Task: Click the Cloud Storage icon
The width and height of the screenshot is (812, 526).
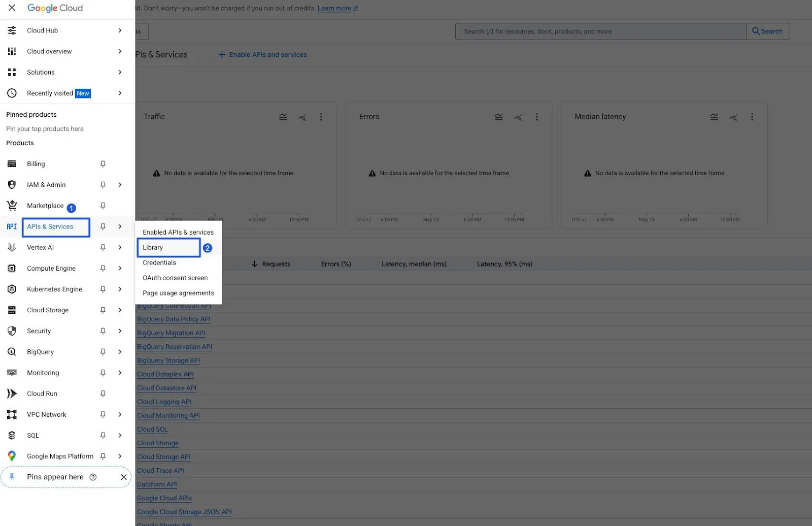Action: pos(12,310)
